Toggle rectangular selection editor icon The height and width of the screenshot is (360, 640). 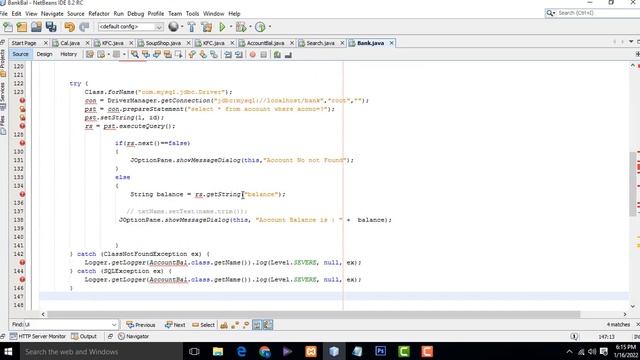[x=178, y=54]
